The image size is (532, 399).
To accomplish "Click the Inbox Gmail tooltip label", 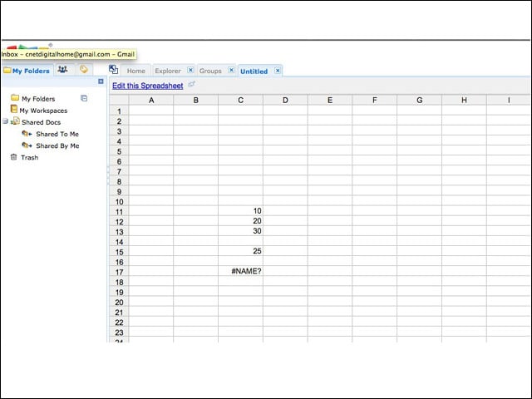I will 68,54.
